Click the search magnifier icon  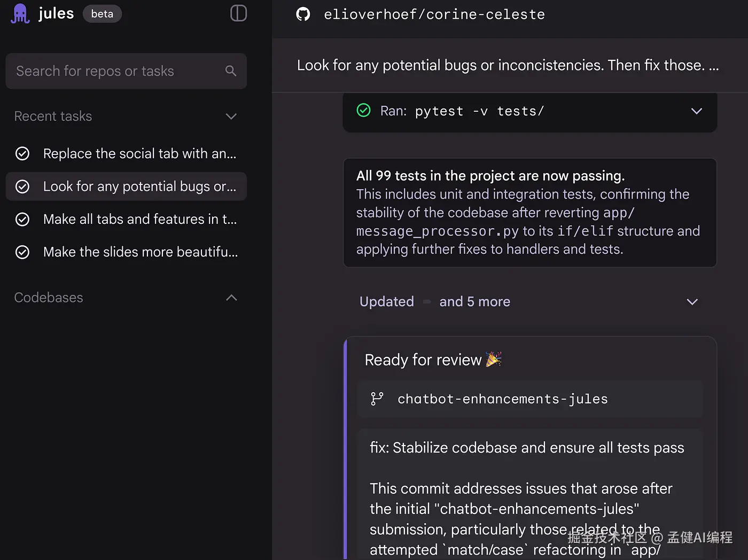coord(231,71)
